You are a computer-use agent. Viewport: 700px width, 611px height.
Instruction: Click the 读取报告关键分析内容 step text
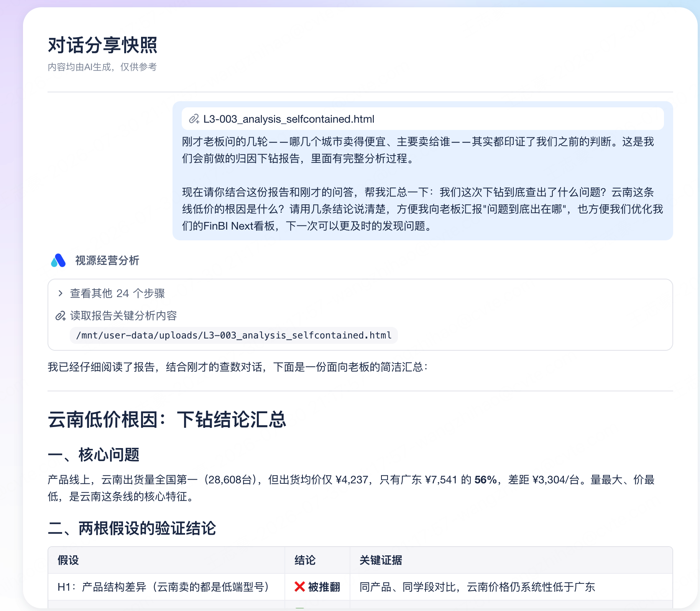coord(123,316)
